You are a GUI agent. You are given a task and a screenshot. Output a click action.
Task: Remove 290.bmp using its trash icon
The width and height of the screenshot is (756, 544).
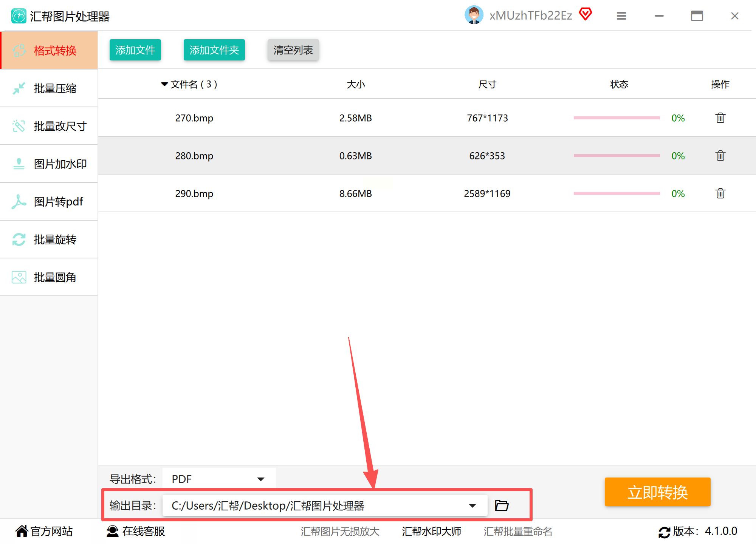pyautogui.click(x=720, y=193)
